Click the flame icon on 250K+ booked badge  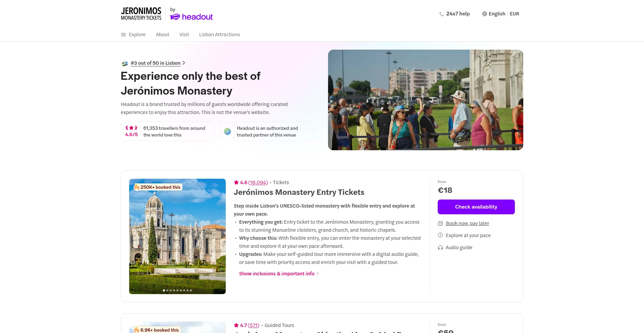click(x=137, y=187)
